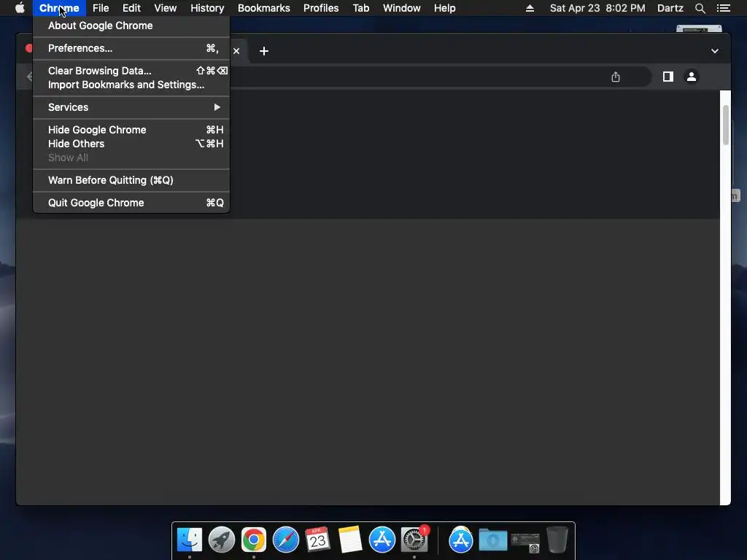This screenshot has width=747, height=560.
Task: Open Launchpad from the Dock
Action: [x=222, y=540]
